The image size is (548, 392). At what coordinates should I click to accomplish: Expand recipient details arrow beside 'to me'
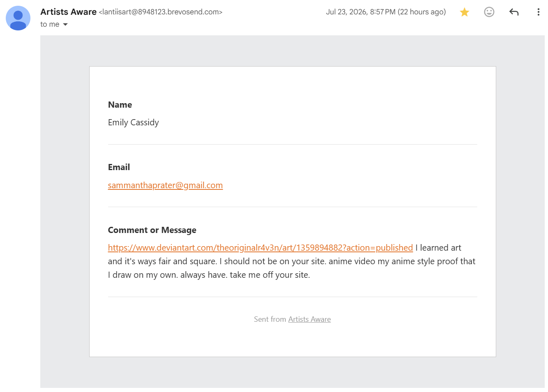tap(65, 25)
